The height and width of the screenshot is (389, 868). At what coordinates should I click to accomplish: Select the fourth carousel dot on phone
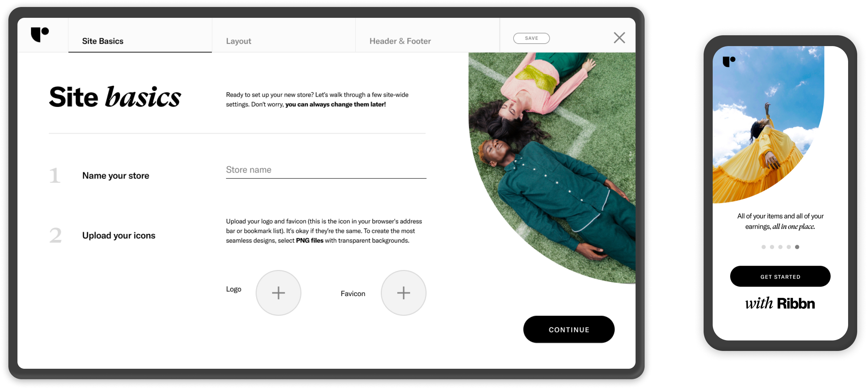click(x=789, y=247)
